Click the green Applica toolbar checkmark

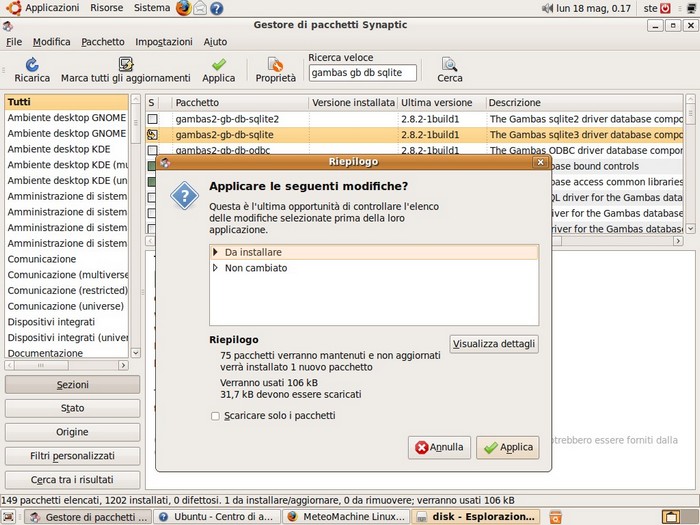219,64
